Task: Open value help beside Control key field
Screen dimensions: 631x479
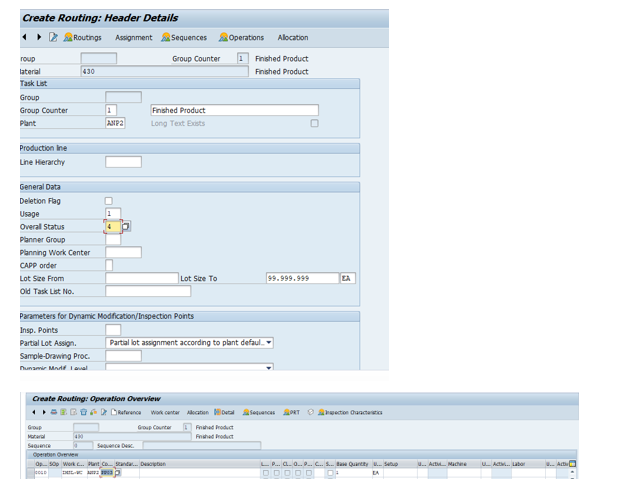Action: [118, 473]
